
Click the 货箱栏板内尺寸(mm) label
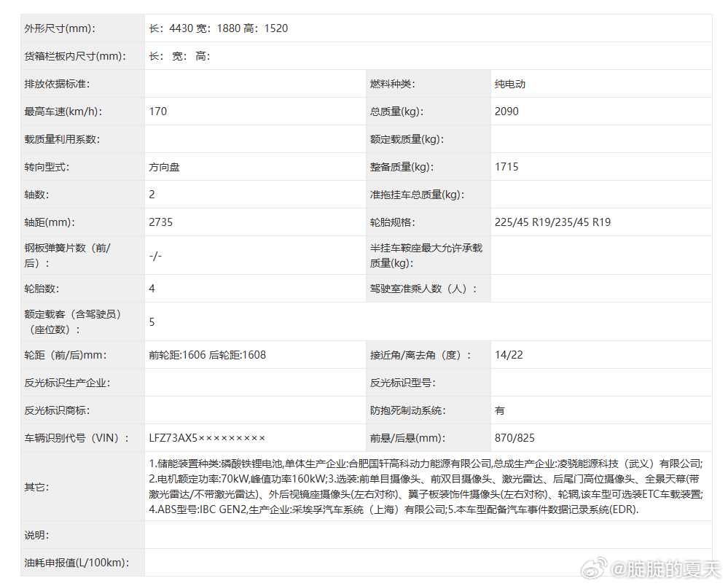click(x=75, y=56)
